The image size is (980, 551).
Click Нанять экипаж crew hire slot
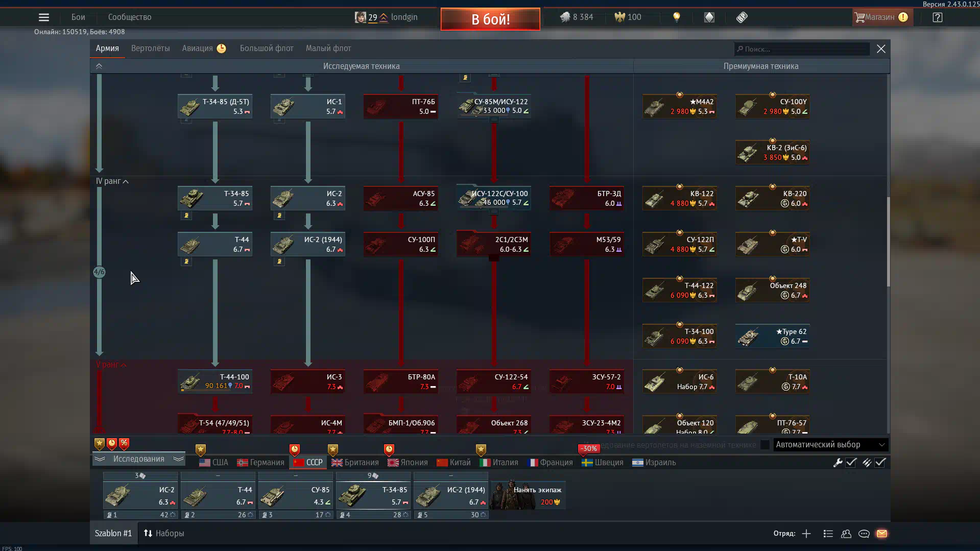(x=528, y=495)
